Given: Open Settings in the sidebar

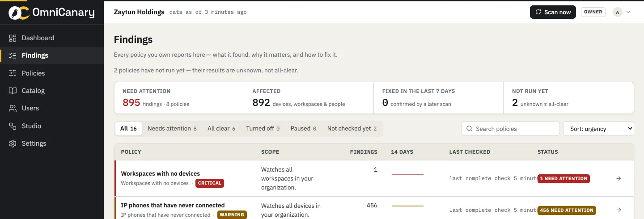Looking at the screenshot, I should (52, 143).
